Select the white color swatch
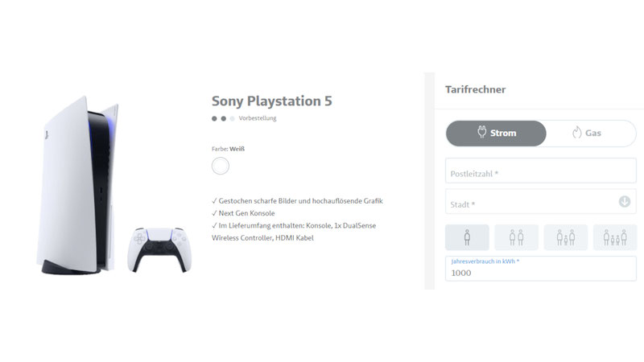This screenshot has height=362, width=644. [221, 166]
